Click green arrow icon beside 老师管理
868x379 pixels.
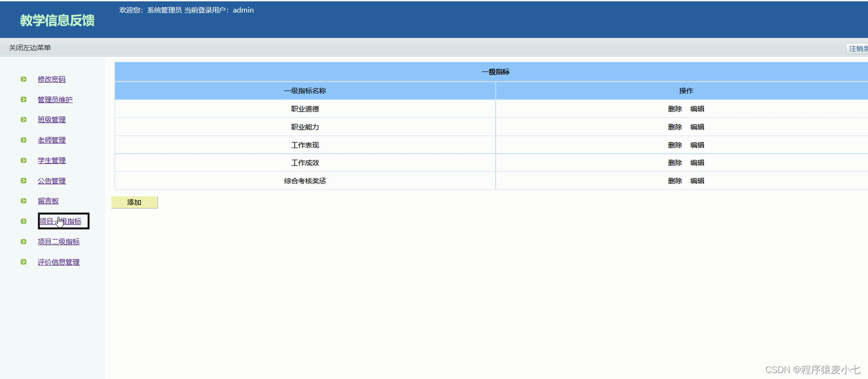pyautogui.click(x=23, y=140)
